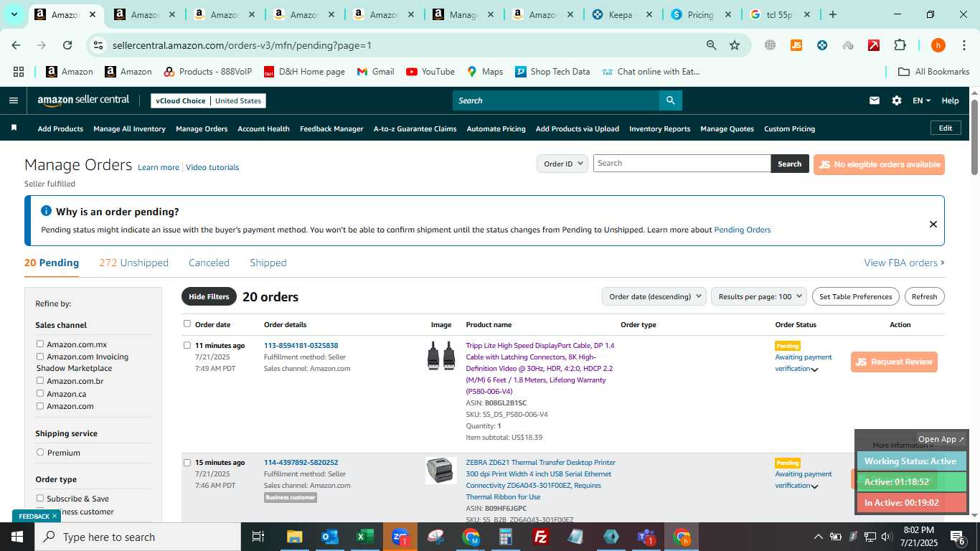Click the Refresh button
Image resolution: width=980 pixels, height=551 pixels.
point(924,296)
